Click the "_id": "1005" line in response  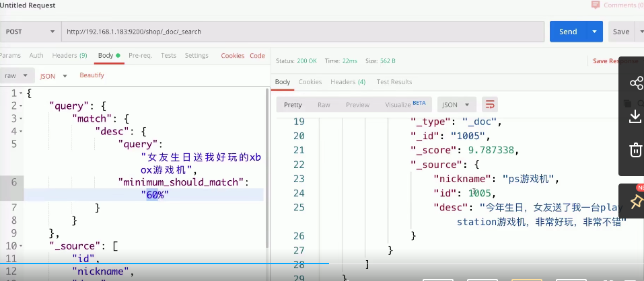point(451,136)
